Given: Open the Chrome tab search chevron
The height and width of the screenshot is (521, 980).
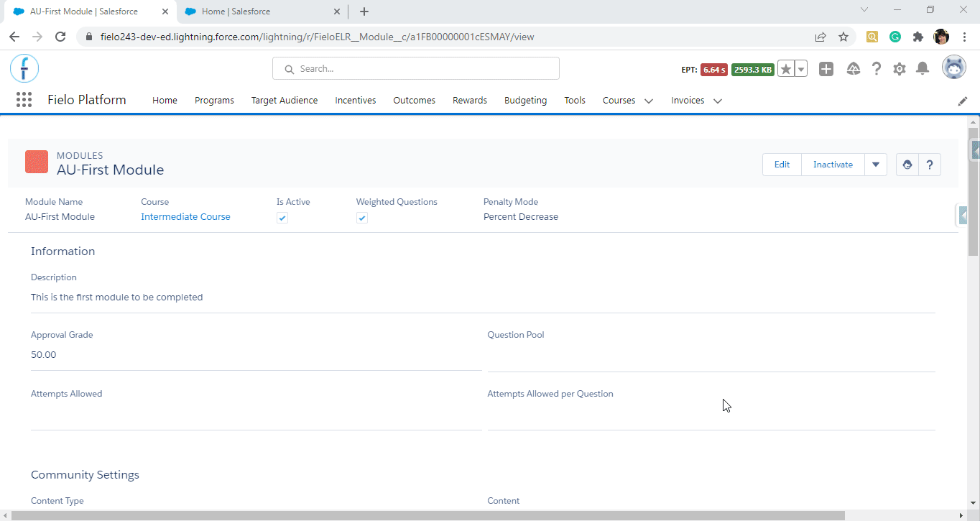Looking at the screenshot, I should 864,10.
